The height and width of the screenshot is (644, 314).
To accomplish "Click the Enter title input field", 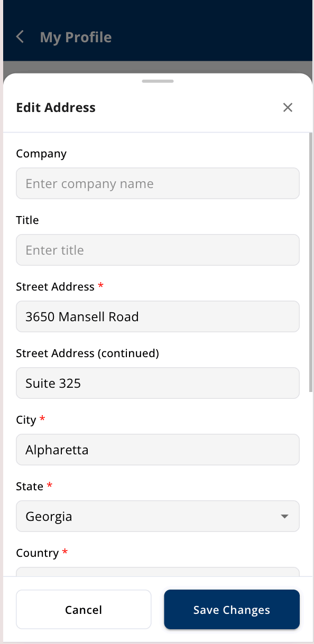I will coord(158,250).
